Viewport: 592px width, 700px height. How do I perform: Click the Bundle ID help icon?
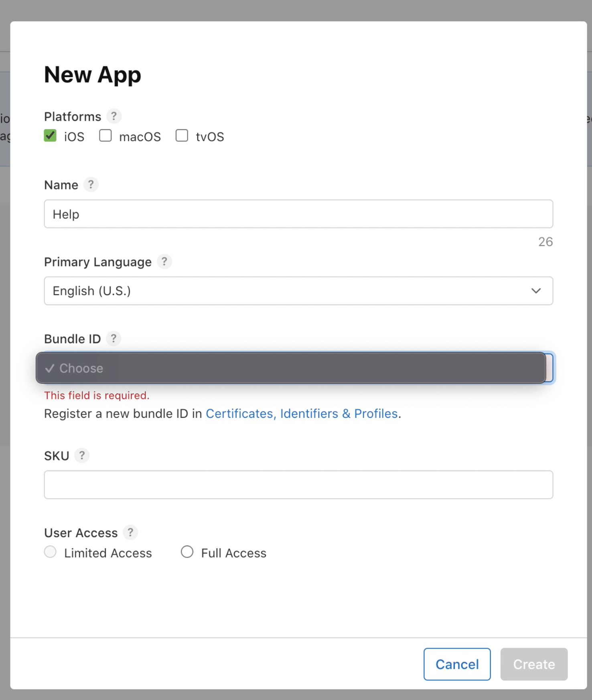[114, 339]
